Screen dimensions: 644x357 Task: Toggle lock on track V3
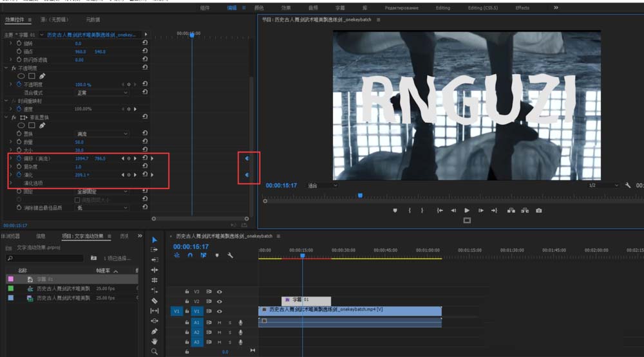pyautogui.click(x=187, y=291)
